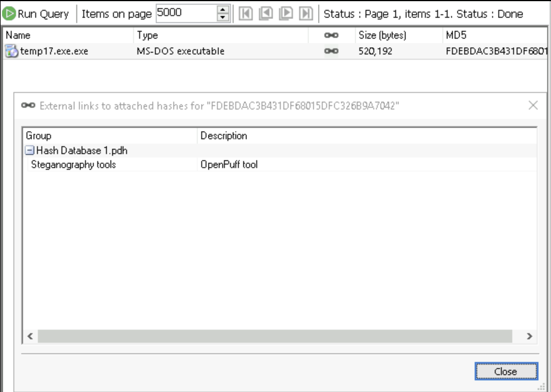551x392 pixels.
Task: Sort by the MD5 column header
Action: tap(496, 35)
